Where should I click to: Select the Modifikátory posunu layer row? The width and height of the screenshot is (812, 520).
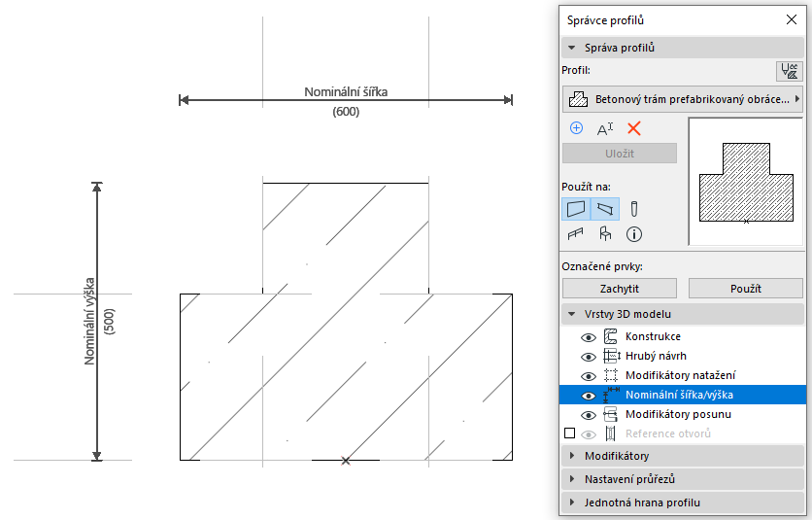[x=683, y=414]
